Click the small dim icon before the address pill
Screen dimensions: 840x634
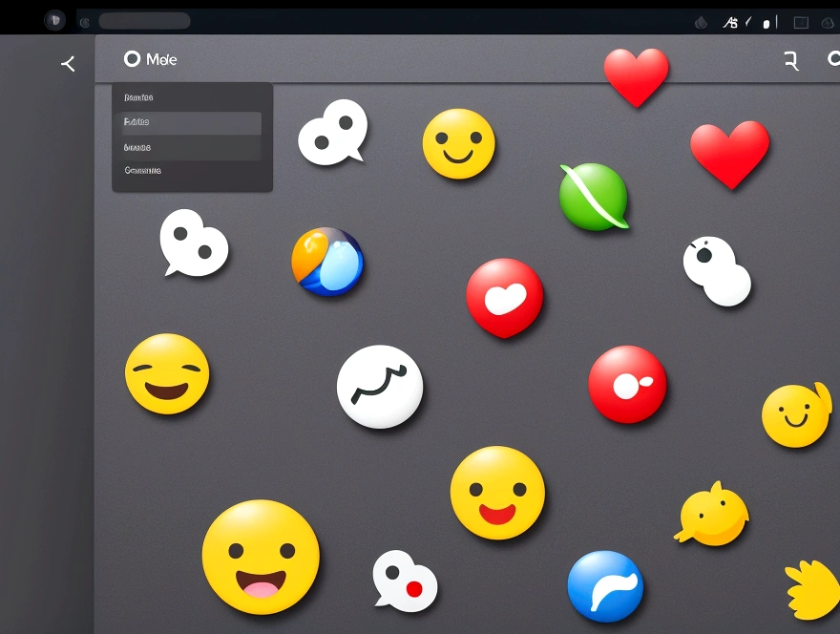click(x=85, y=23)
